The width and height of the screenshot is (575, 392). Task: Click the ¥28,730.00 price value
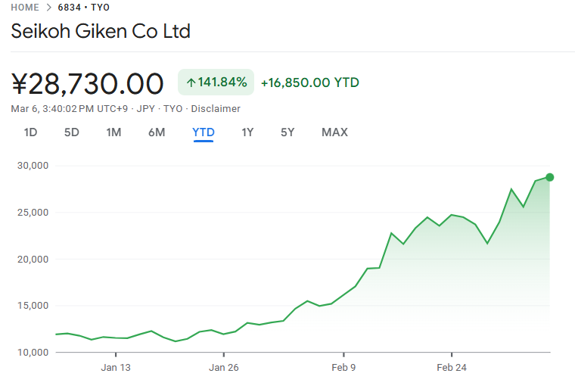click(88, 83)
